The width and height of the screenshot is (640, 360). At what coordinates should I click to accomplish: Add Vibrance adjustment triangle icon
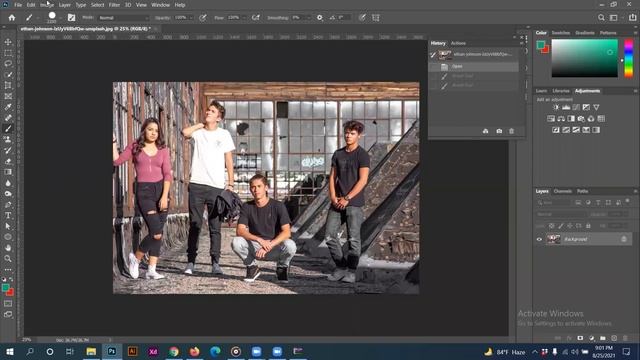click(596, 107)
